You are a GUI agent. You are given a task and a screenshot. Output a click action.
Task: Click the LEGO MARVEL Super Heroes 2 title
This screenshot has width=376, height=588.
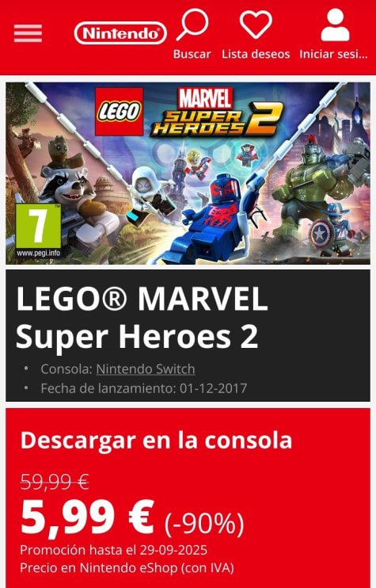tap(142, 317)
